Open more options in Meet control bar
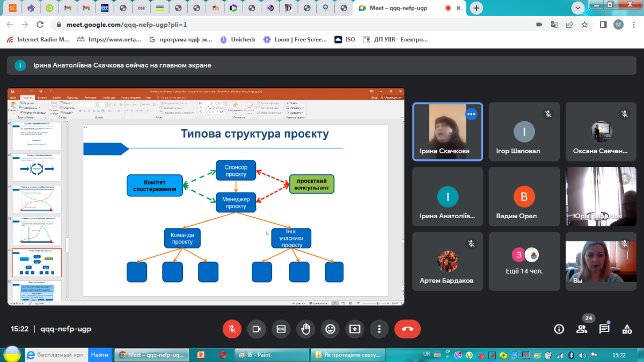Image resolution: width=644 pixels, height=362 pixels. (379, 329)
